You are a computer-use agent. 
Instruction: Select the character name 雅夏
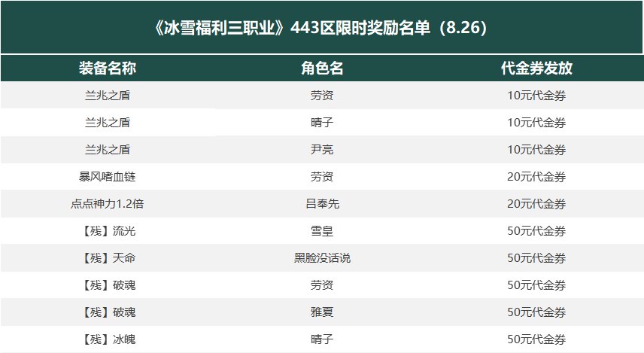(x=322, y=312)
